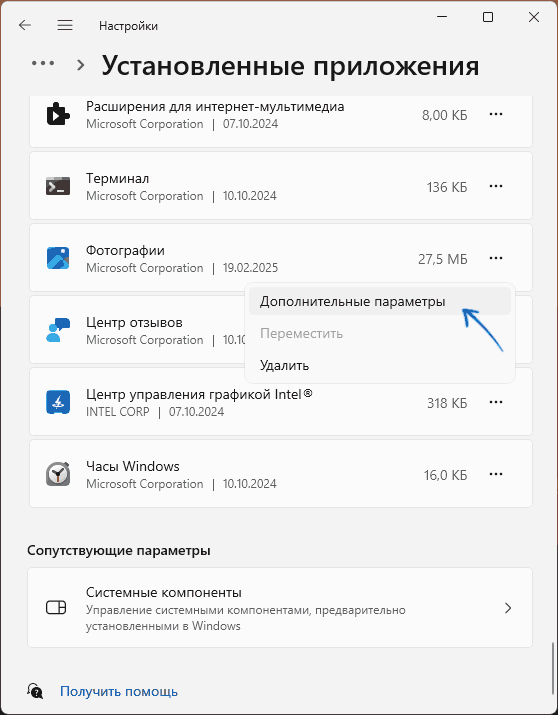
Task: Open more options for Фотографии
Action: click(496, 259)
